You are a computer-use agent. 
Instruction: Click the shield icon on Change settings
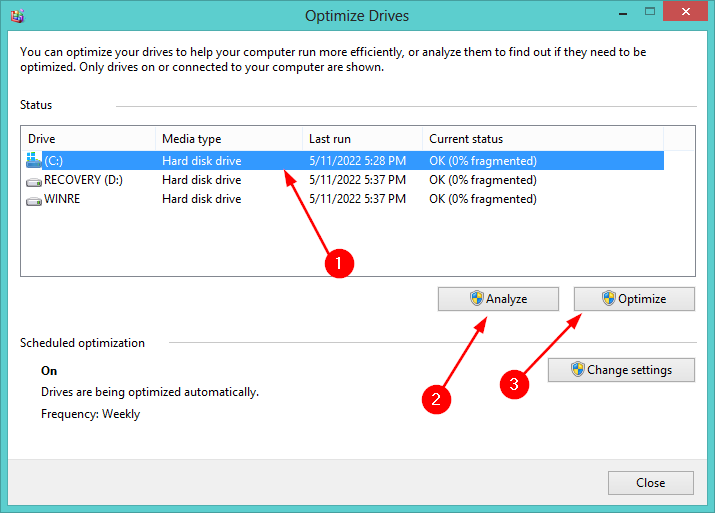pos(577,369)
